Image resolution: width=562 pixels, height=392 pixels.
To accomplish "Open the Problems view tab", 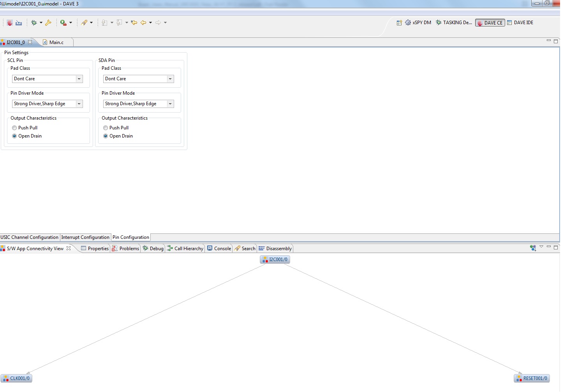I will pos(125,249).
